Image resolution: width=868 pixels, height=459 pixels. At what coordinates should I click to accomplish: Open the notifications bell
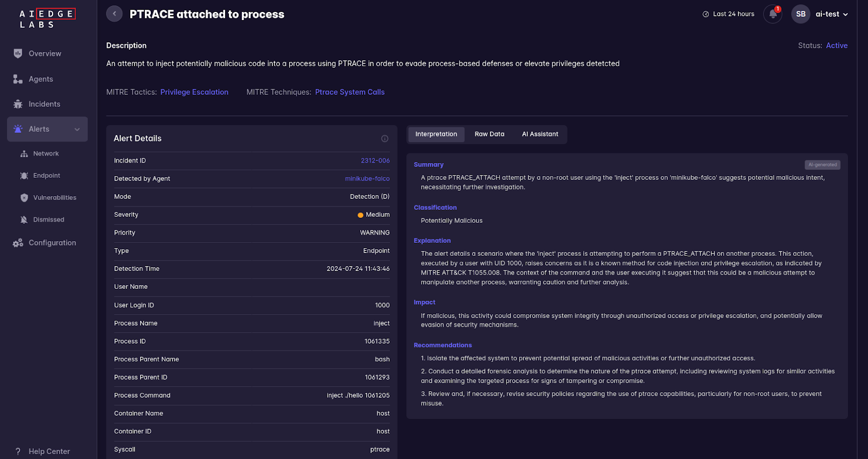click(x=773, y=14)
